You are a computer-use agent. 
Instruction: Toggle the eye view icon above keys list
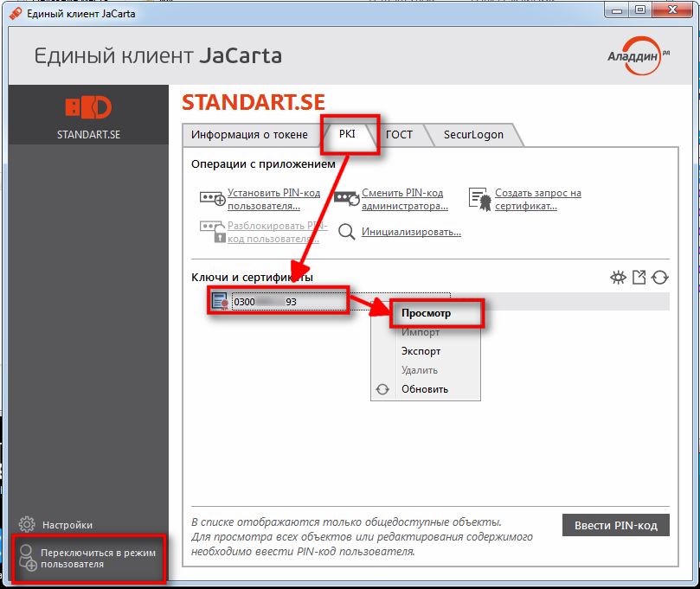click(x=619, y=278)
